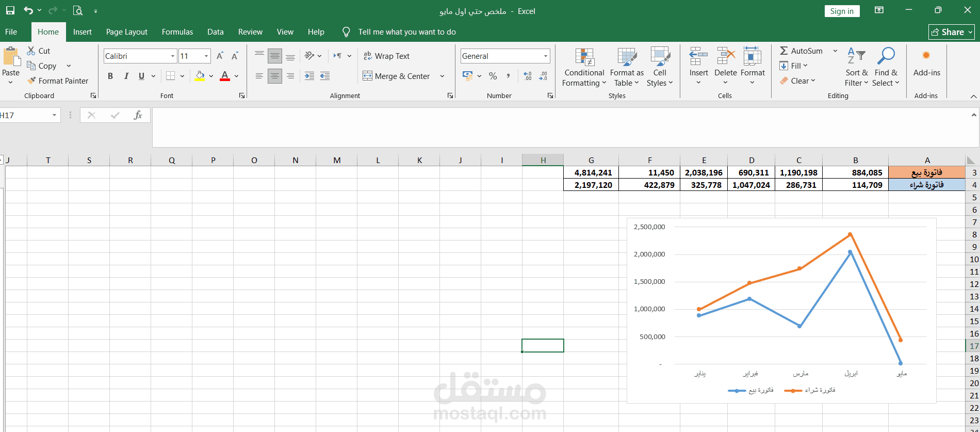Align text to the right
Viewport: 980px width, 432px height.
(x=290, y=76)
